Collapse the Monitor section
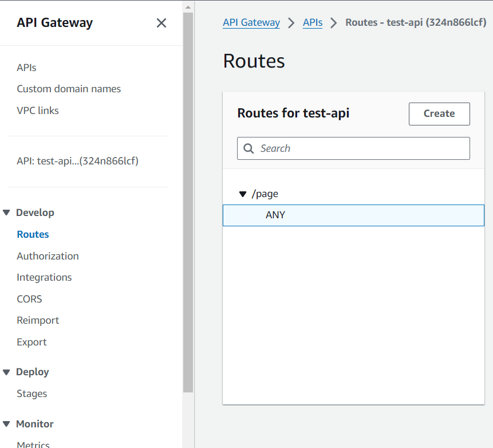The width and height of the screenshot is (493, 448). pos(6,424)
